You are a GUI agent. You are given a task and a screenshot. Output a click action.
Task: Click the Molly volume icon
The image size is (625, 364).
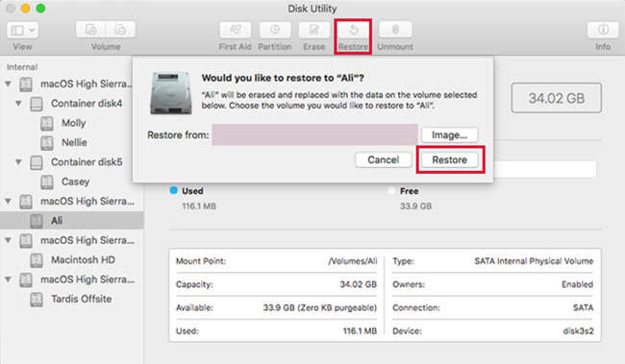(x=47, y=123)
